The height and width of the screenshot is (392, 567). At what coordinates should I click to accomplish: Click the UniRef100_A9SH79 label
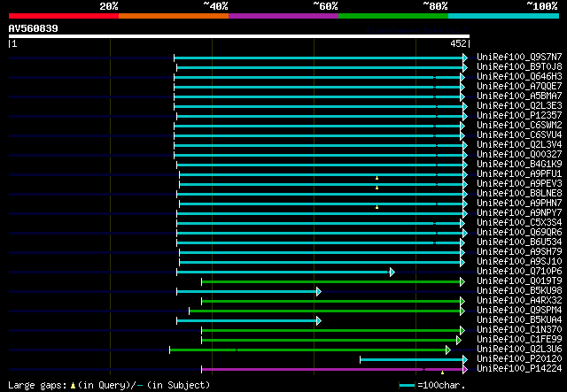coord(519,252)
